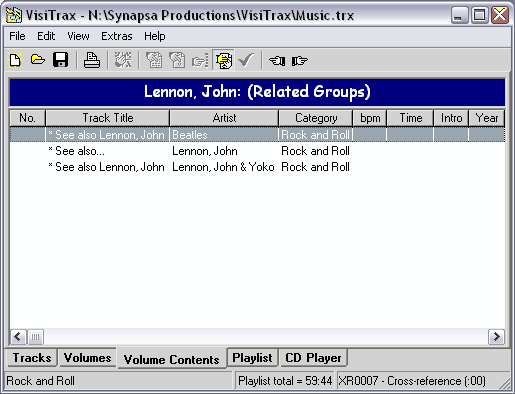Click 'Playlist total = 59:44' in status bar
This screenshot has height=394, width=515.
pos(285,381)
